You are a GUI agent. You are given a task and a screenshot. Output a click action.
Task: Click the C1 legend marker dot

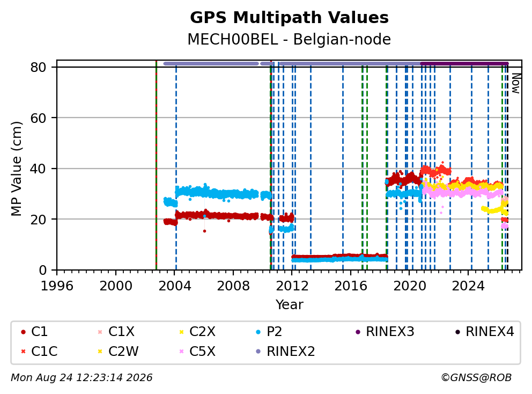click(23, 332)
